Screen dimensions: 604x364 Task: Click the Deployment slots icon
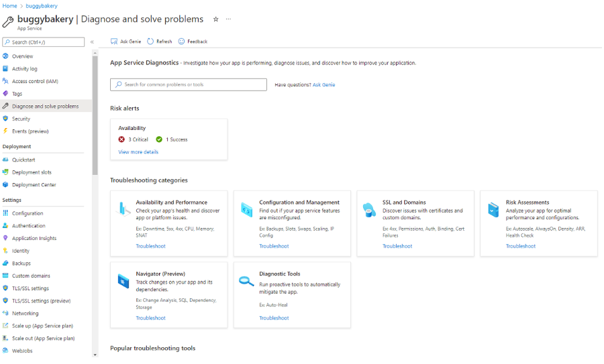click(x=5, y=172)
